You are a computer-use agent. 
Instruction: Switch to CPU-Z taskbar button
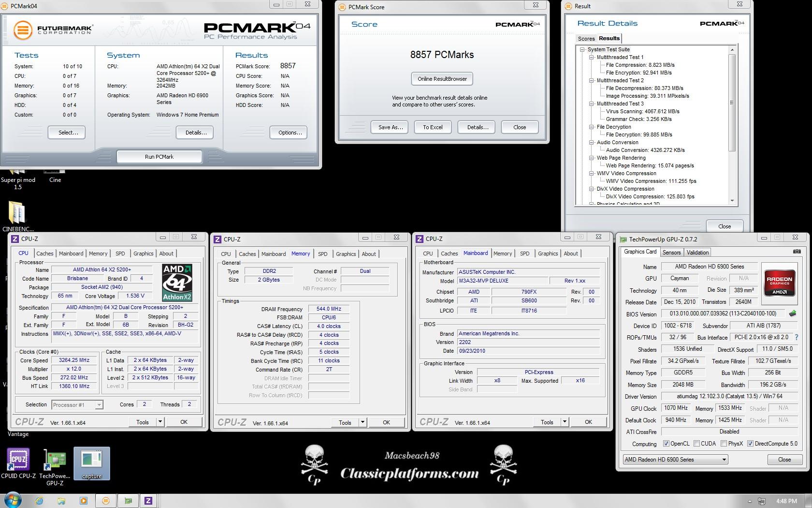(x=148, y=501)
